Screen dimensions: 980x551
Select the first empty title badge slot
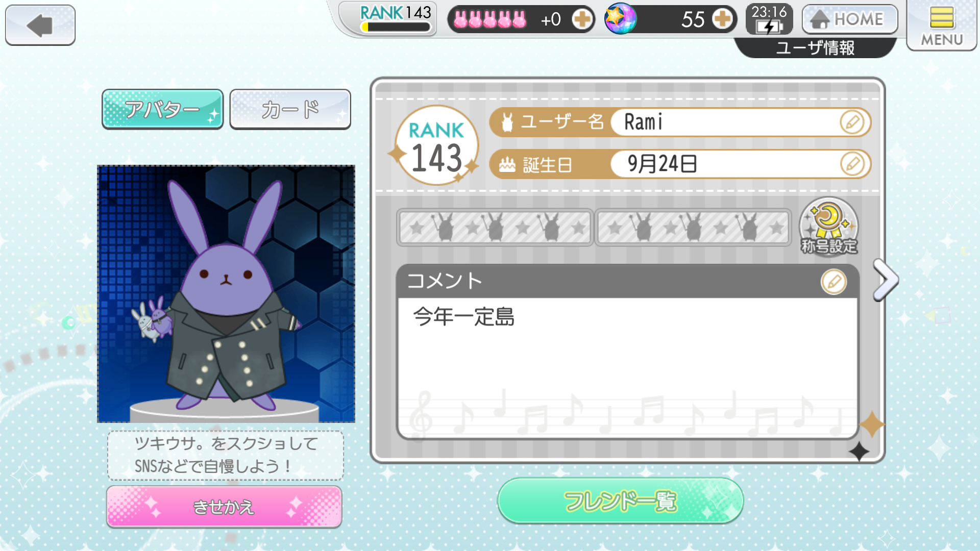pos(495,228)
